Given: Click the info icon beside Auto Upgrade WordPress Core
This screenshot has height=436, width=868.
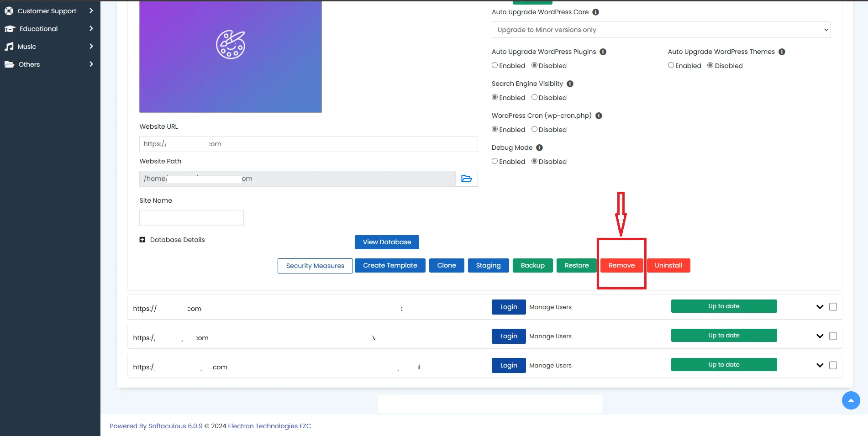Looking at the screenshot, I should (595, 12).
